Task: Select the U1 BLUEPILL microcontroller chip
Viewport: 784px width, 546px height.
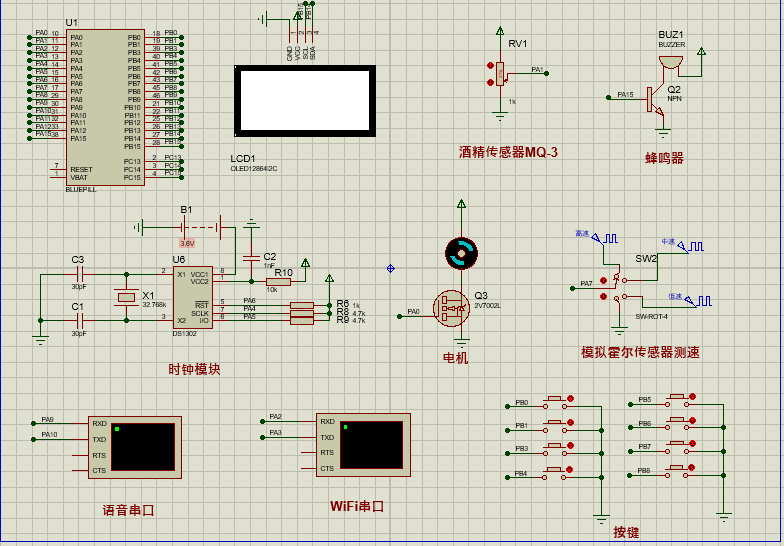Action: [106, 108]
